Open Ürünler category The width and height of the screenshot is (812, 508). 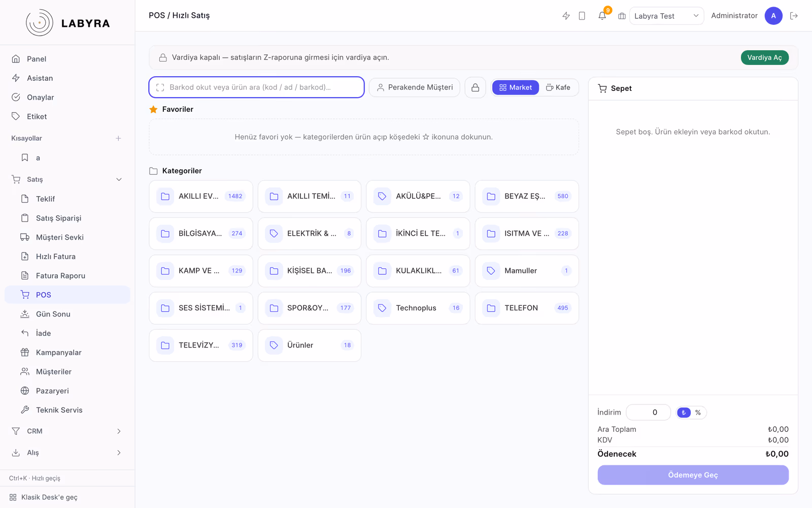click(310, 345)
